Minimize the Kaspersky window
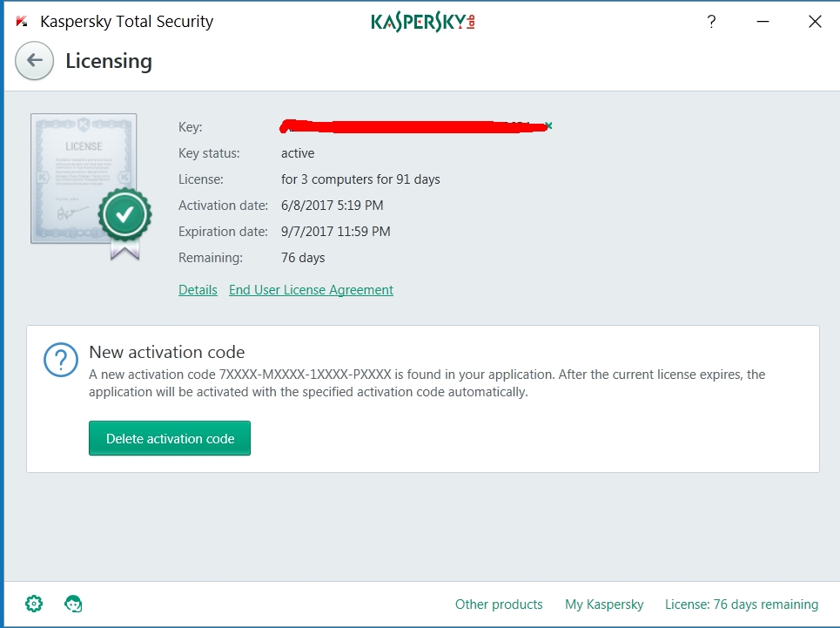840x628 pixels. click(763, 22)
